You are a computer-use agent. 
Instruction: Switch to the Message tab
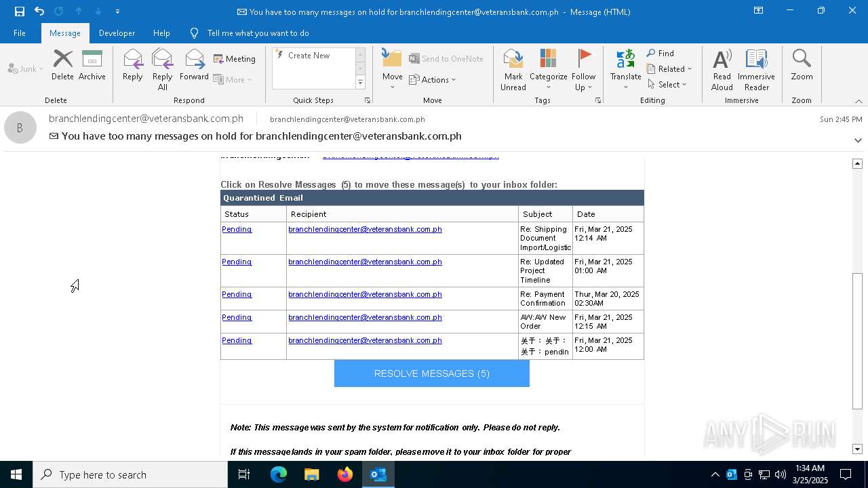65,33
